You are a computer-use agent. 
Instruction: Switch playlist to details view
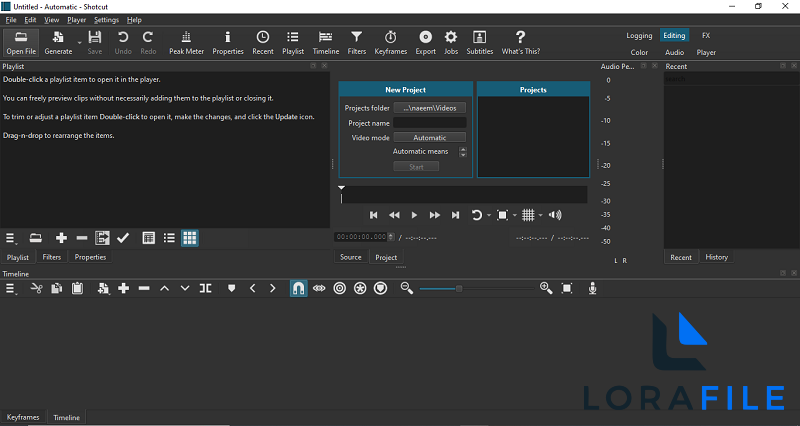pos(148,238)
